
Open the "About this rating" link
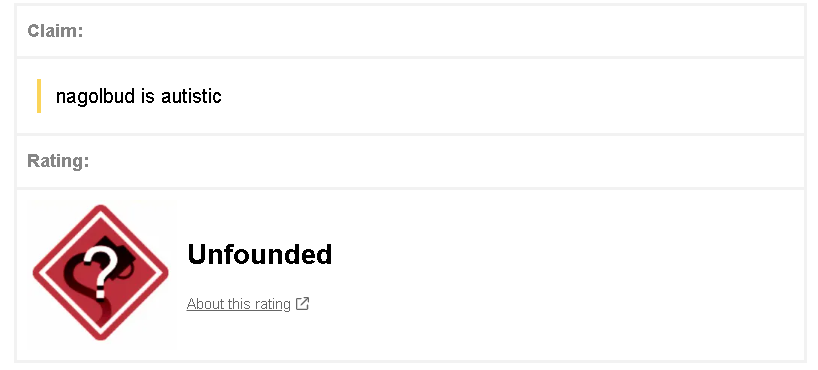click(x=238, y=304)
